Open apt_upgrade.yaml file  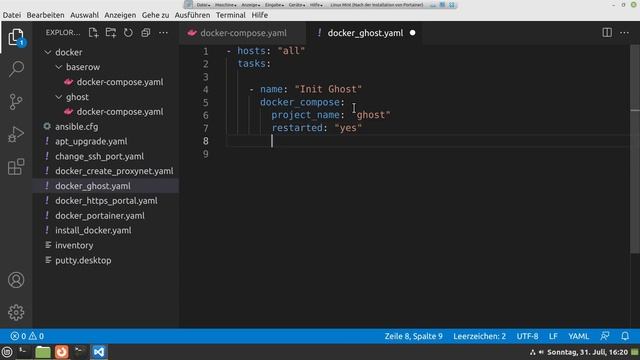coord(91,142)
